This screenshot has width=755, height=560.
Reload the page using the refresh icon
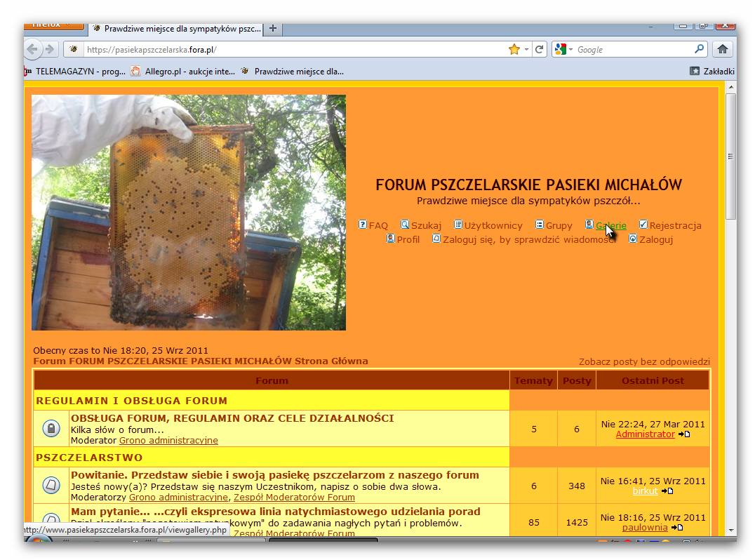pyautogui.click(x=540, y=49)
